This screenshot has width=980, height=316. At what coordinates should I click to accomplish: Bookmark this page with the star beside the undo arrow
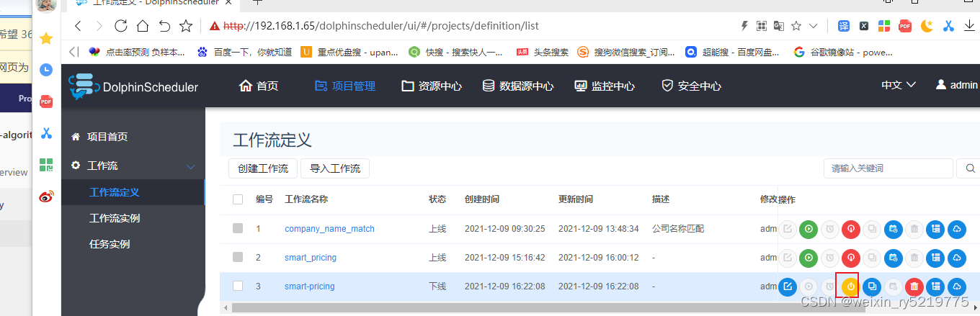click(x=185, y=26)
